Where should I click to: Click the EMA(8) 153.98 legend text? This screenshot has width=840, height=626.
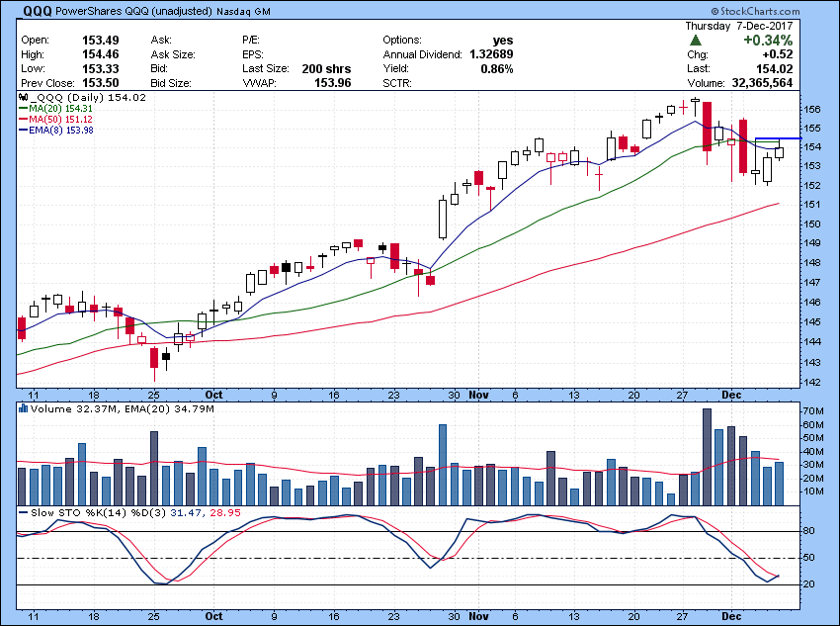61,131
